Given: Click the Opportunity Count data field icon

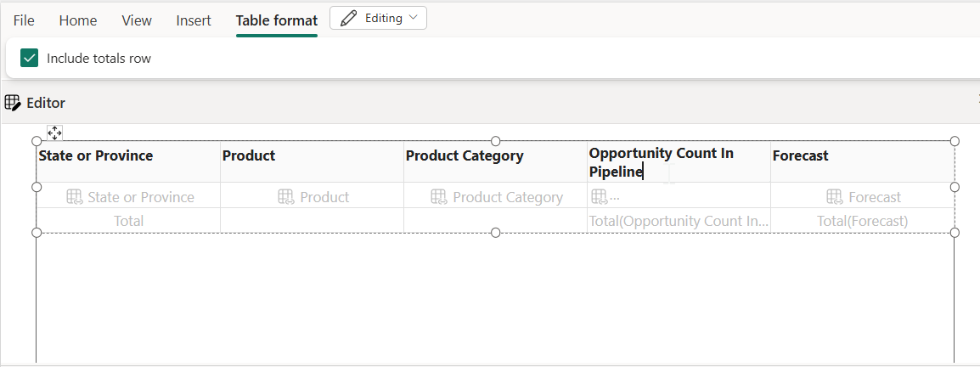Looking at the screenshot, I should pyautogui.click(x=599, y=197).
